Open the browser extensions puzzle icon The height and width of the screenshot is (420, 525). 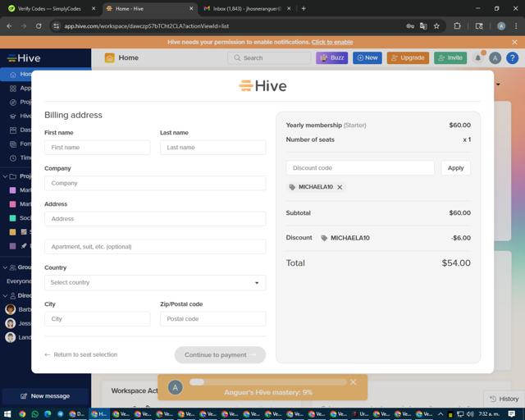[457, 26]
